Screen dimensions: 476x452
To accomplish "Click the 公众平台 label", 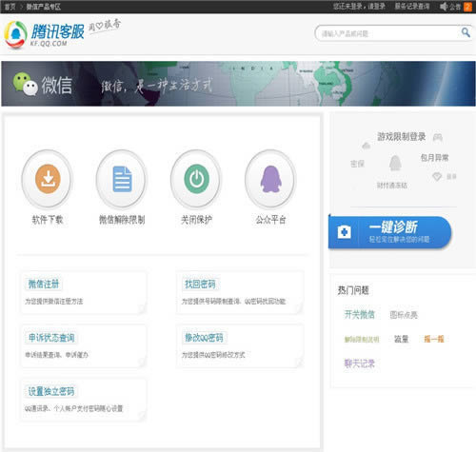I will click(x=271, y=220).
